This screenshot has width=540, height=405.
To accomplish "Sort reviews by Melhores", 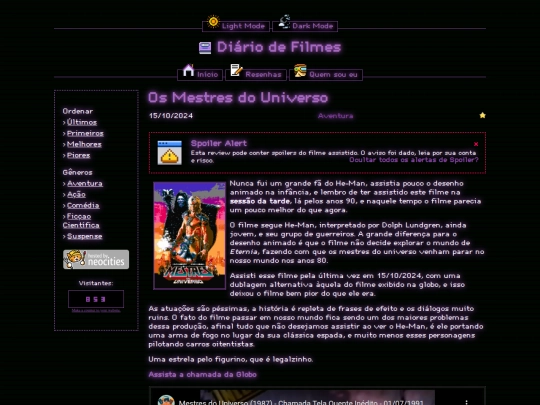I will coord(84,144).
